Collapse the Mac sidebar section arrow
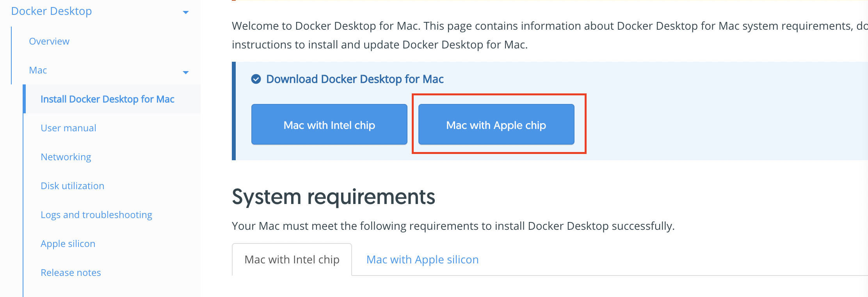This screenshot has width=868, height=297. click(x=186, y=72)
